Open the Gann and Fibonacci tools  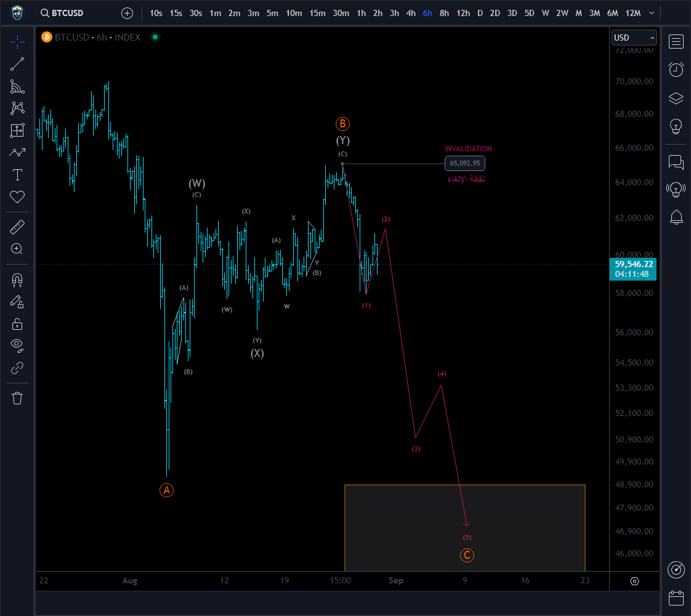pyautogui.click(x=17, y=87)
